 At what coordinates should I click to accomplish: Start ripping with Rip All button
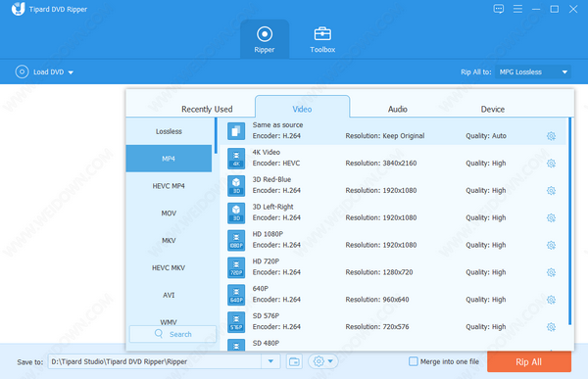click(529, 361)
